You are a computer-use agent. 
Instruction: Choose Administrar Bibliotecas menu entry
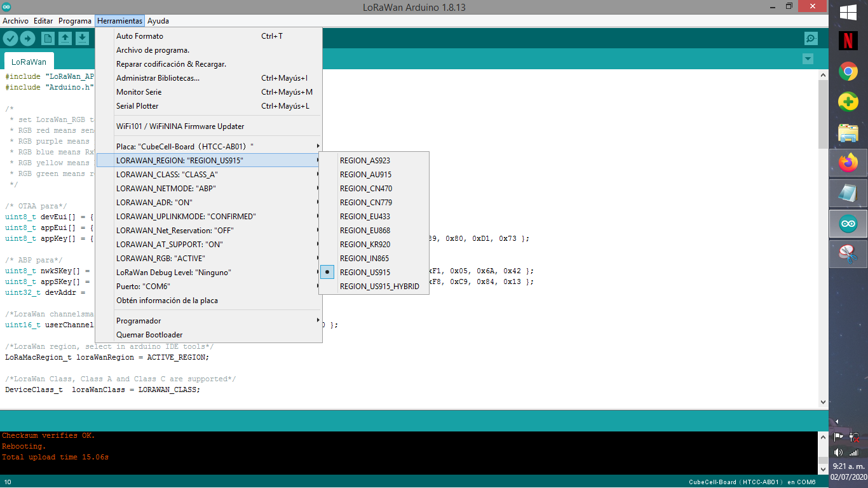(x=209, y=78)
